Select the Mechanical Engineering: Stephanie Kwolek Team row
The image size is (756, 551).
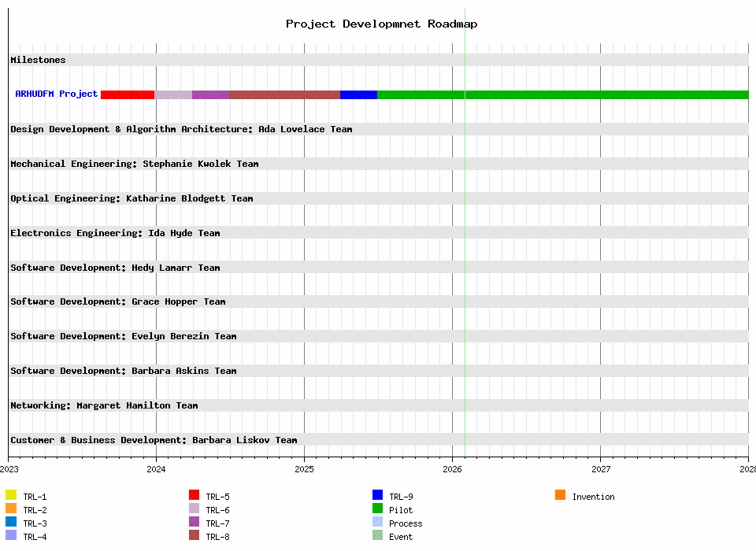135,164
